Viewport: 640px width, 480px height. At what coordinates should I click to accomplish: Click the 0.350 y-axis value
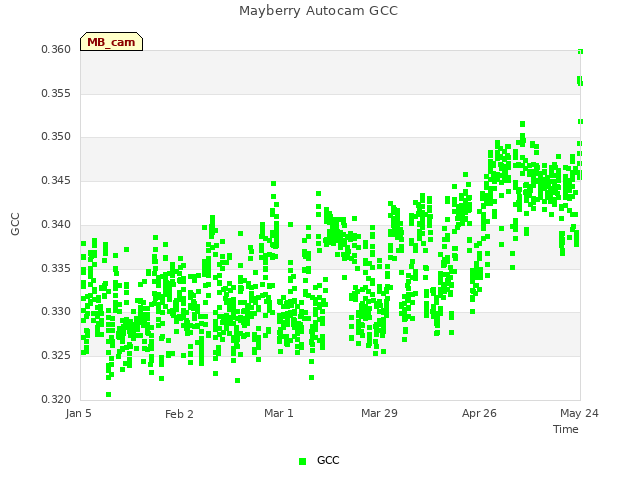click(x=56, y=136)
